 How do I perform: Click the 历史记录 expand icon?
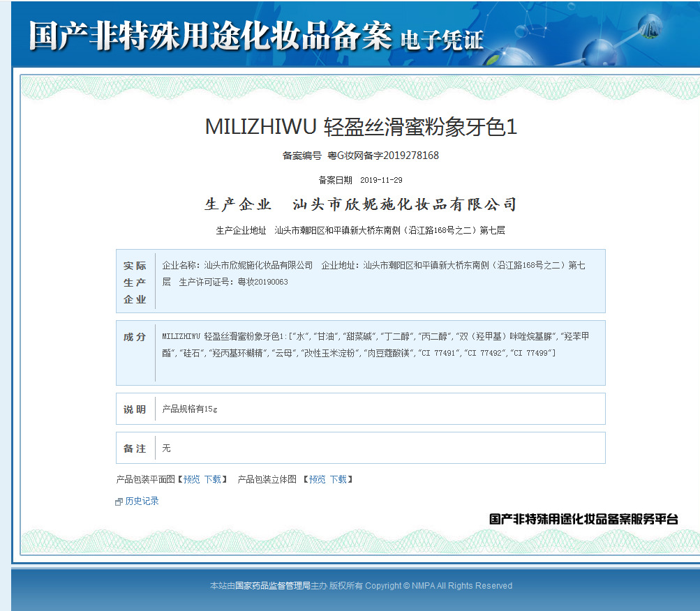tap(119, 501)
